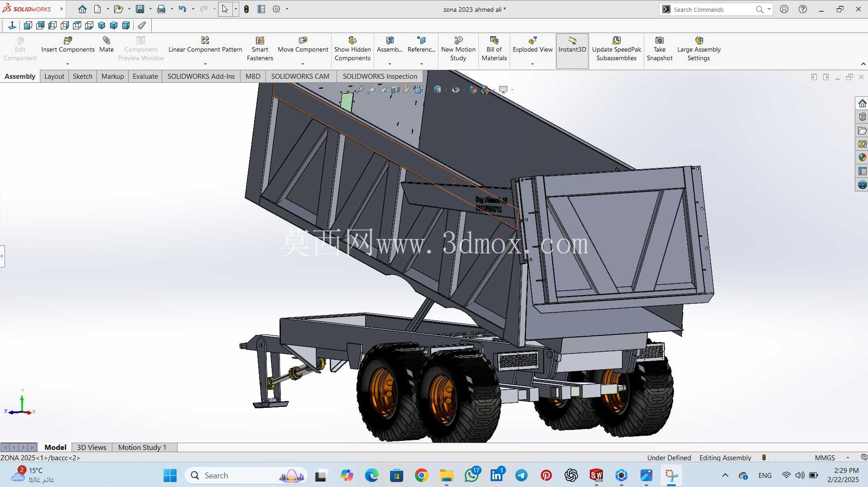
Task: Select the Motion Study 1 tab
Action: point(142,447)
